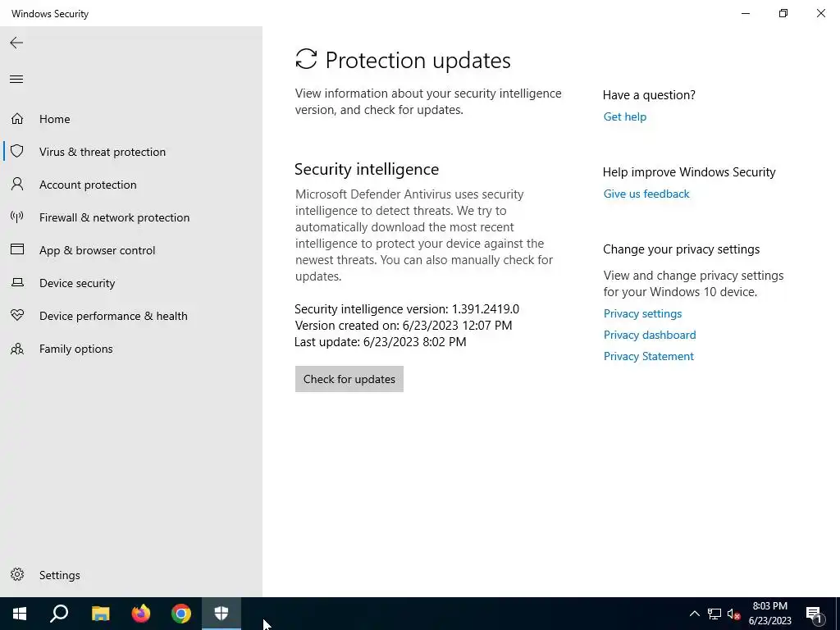Click the Device security laptop icon
The image size is (840, 630).
[17, 282]
